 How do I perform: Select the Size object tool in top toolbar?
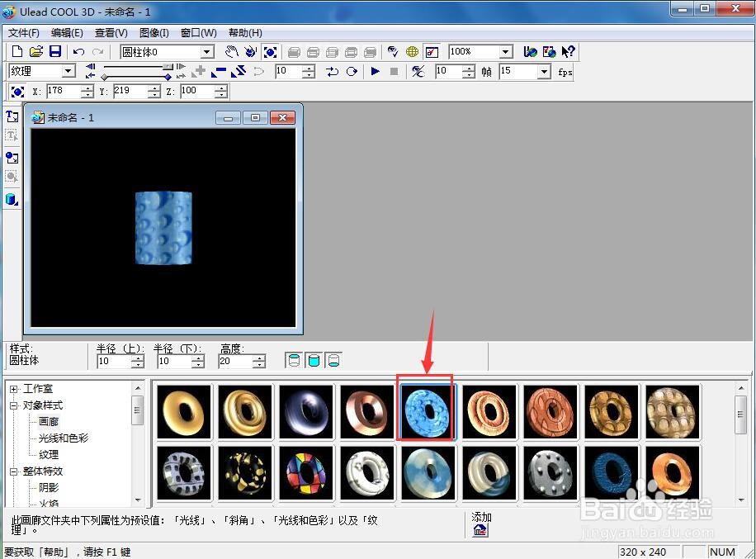tap(270, 52)
